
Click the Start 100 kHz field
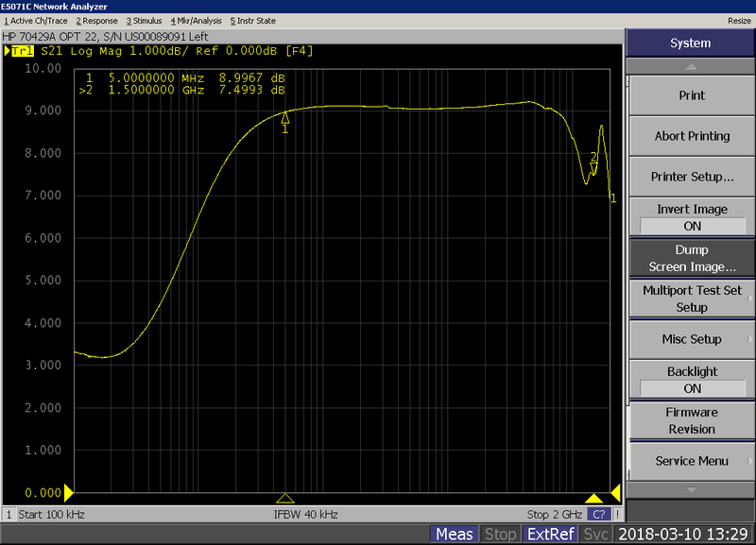(x=47, y=514)
